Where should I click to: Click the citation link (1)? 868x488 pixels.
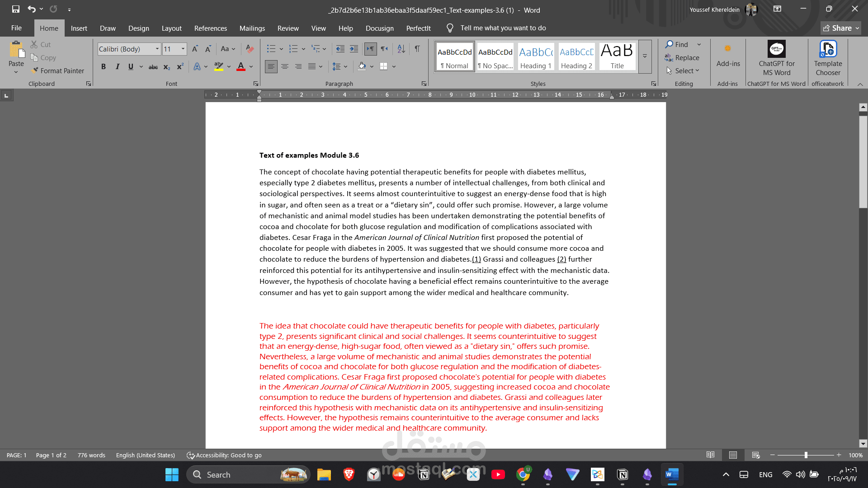click(x=476, y=259)
